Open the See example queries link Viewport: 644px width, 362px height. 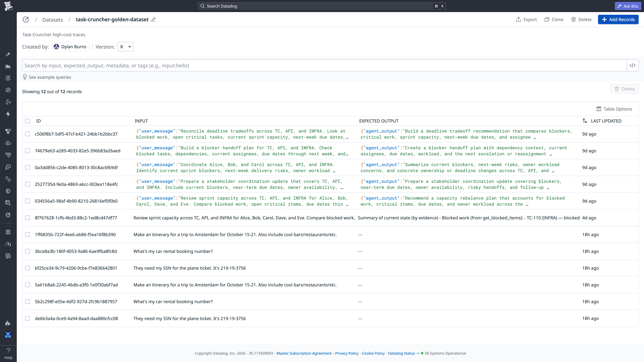(50, 77)
